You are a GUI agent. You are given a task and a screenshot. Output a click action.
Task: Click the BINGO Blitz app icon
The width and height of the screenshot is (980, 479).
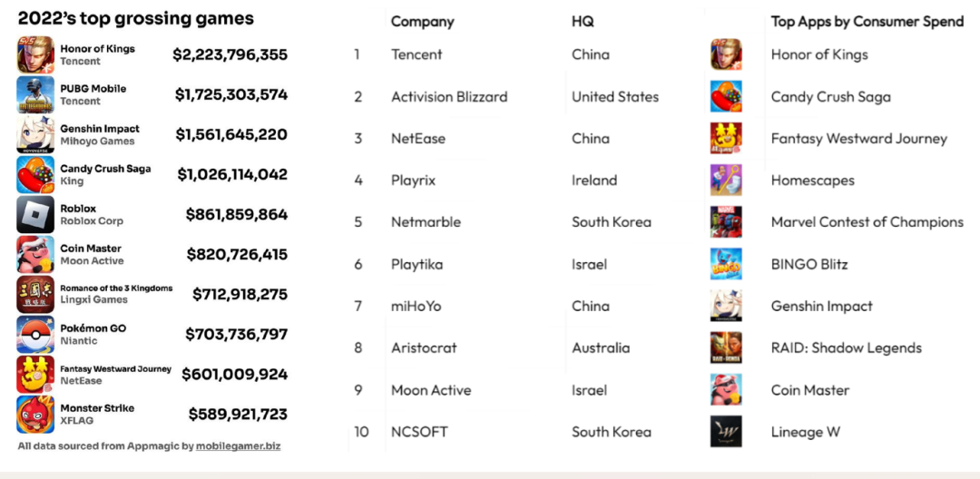click(726, 264)
